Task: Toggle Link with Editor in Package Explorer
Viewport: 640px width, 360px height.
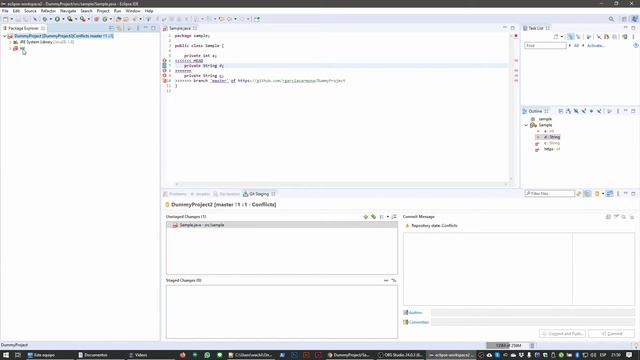Action: (x=119, y=28)
